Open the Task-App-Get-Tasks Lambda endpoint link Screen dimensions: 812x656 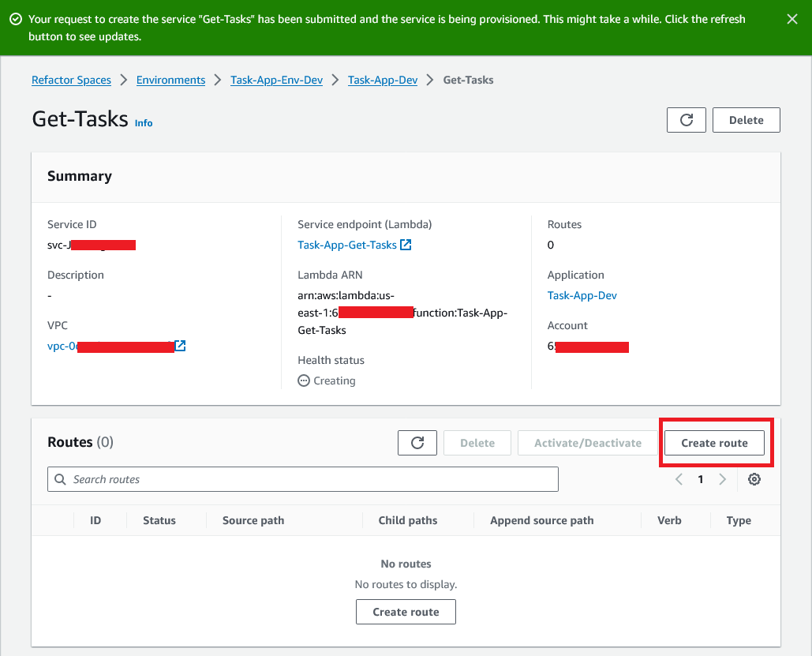(x=347, y=245)
